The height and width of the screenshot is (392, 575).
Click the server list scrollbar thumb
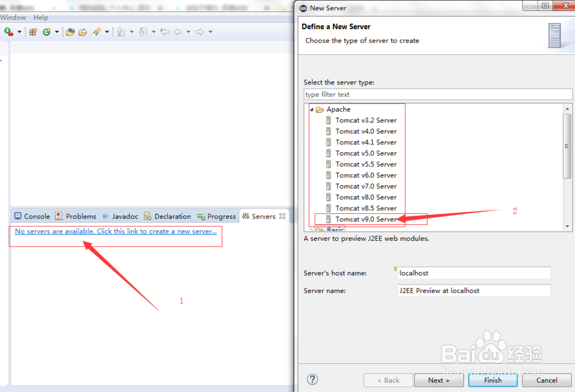pyautogui.click(x=568, y=146)
